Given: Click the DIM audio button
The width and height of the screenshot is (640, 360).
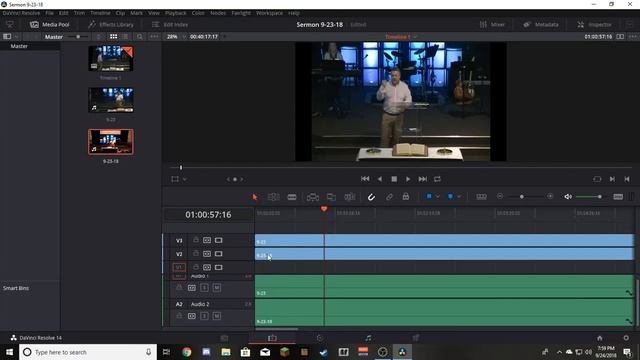Looking at the screenshot, I should point(618,197).
